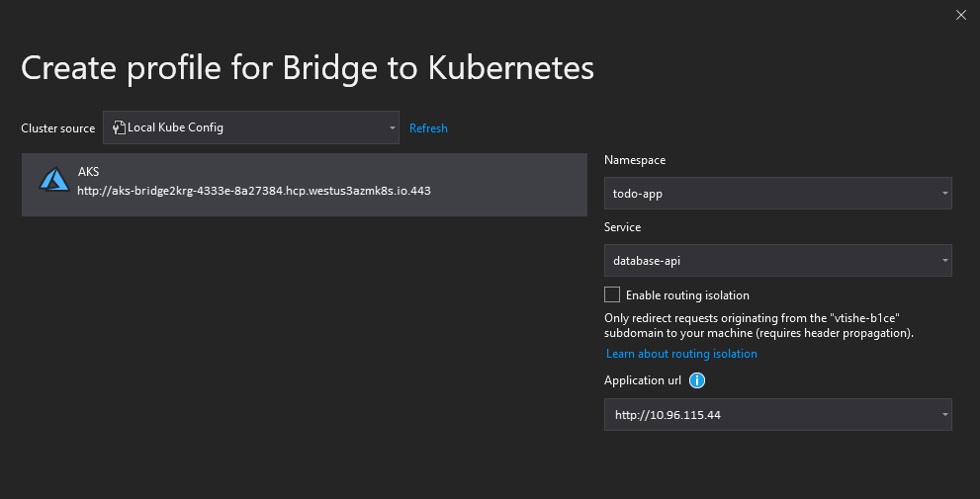Click the 'Enable routing isolation' label text
980x499 pixels.
[x=687, y=295]
